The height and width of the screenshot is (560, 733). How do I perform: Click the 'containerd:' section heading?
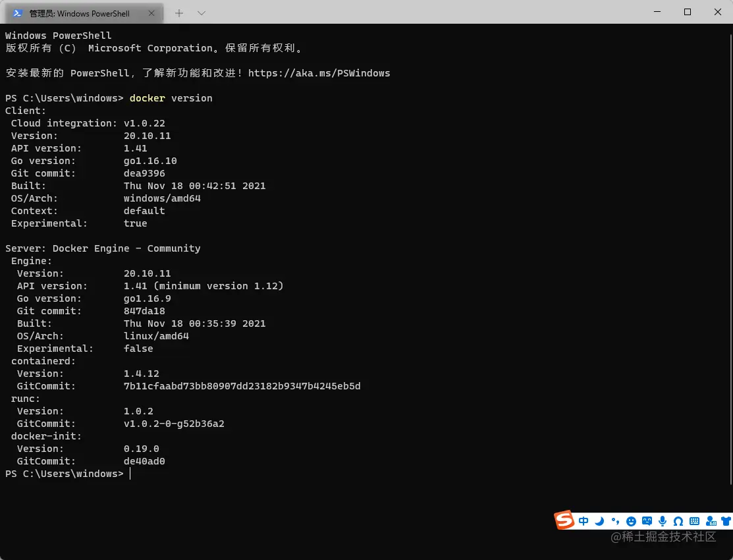click(x=43, y=360)
